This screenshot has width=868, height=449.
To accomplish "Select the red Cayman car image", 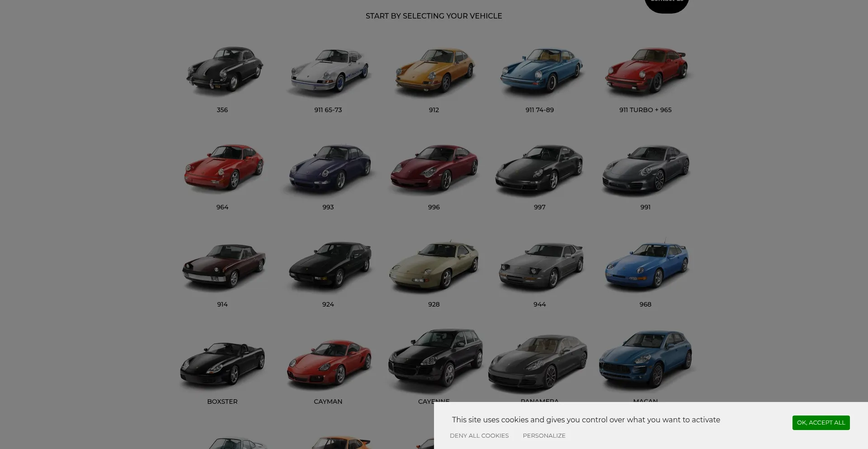I will tap(329, 363).
